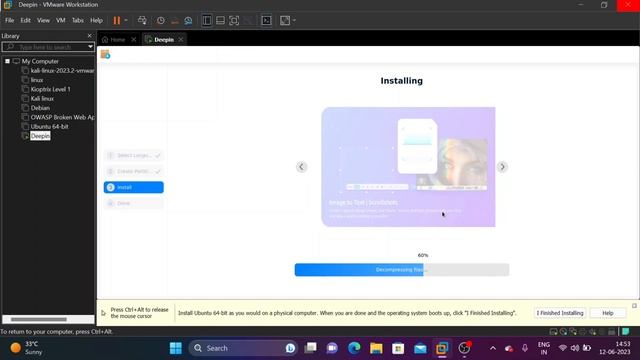Take a snapshot of this virtual machine
The image size is (640, 360).
pyautogui.click(x=161, y=20)
